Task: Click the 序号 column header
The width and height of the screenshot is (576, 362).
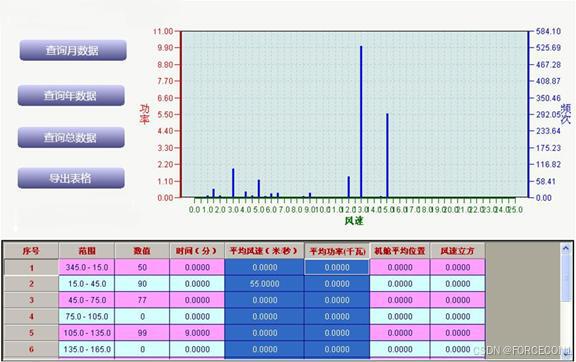Action: click(31, 251)
